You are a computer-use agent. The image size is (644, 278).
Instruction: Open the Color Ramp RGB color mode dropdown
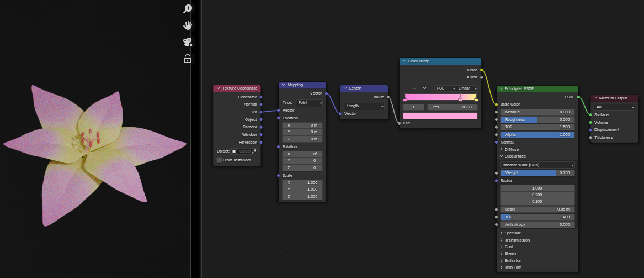tap(446, 88)
